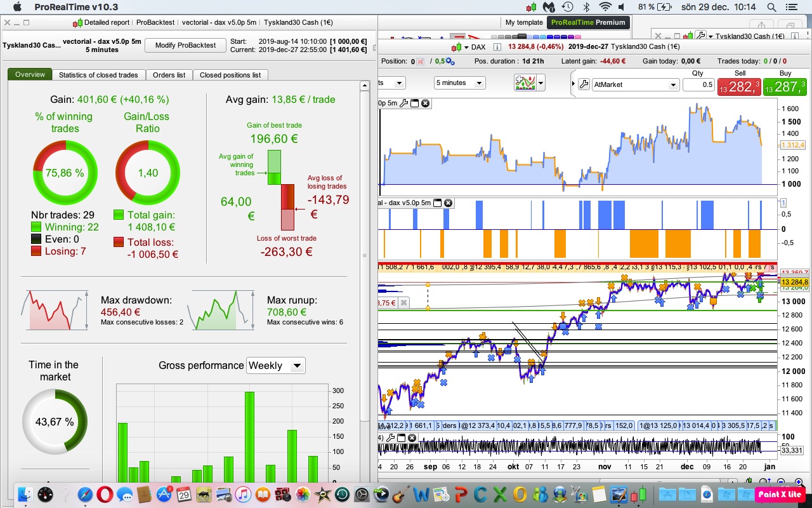Maximize the dax v5.0p 5m positions panel
Screen dimensions: 812x508
437,203
